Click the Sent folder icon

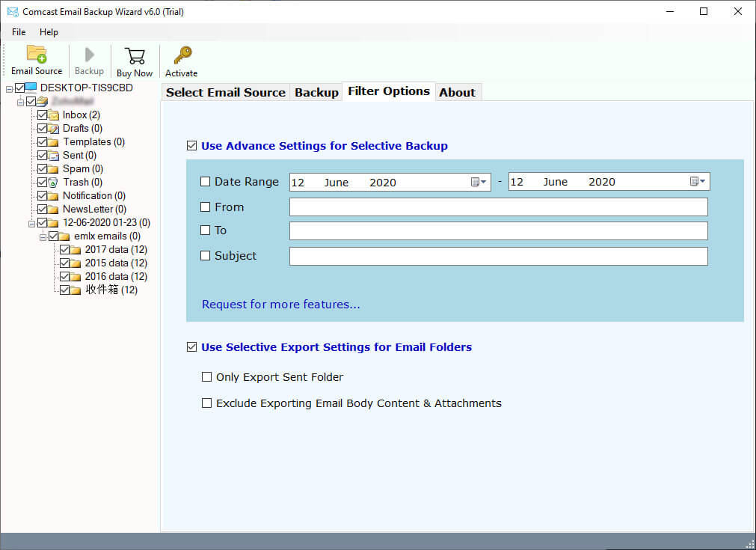[54, 156]
